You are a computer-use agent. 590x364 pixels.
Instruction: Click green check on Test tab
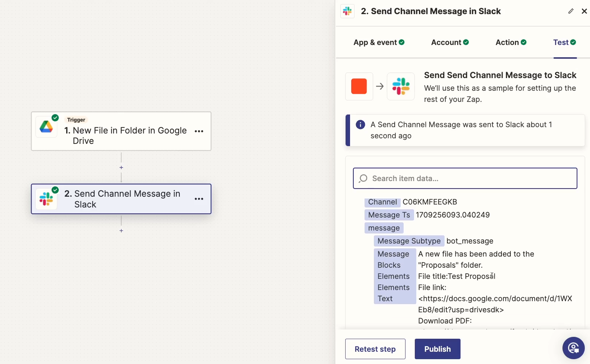point(573,42)
